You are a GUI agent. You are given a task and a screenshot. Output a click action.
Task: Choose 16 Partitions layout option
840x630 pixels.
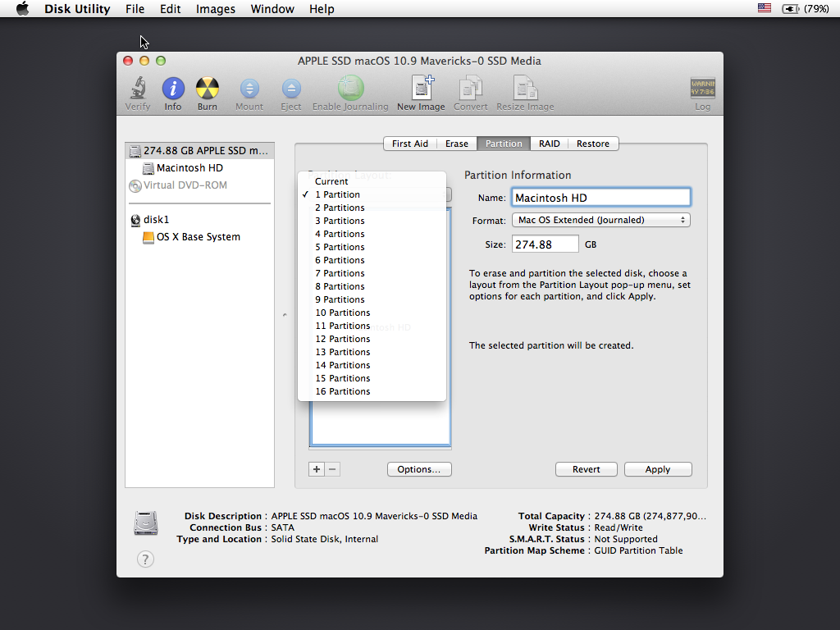click(x=372, y=391)
